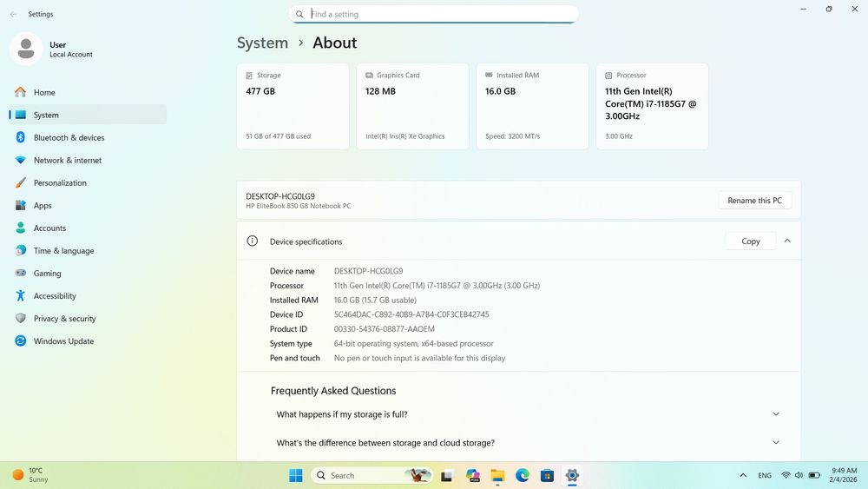Click the volume speaker tray icon
868x489 pixels.
[x=799, y=475]
